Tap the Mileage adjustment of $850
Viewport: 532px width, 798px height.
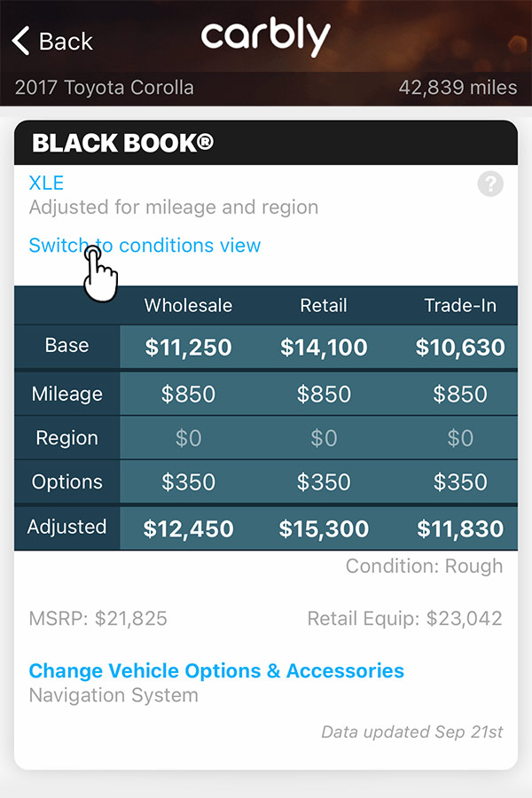[x=187, y=393]
